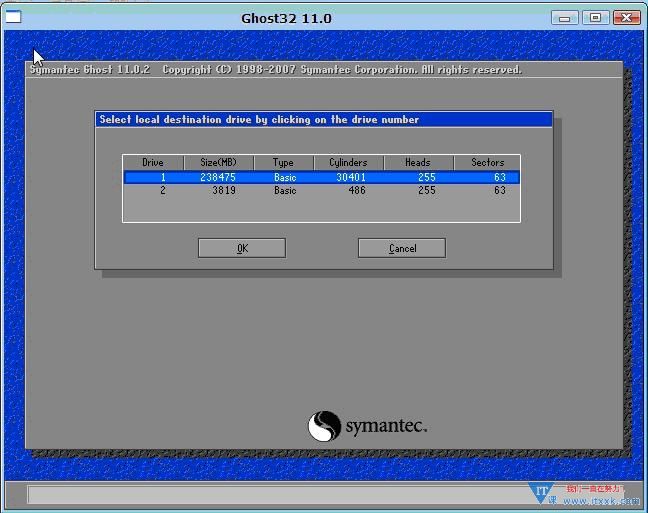Viewport: 648px width, 513px height.
Task: Click size value 3819
Action: [224, 190]
